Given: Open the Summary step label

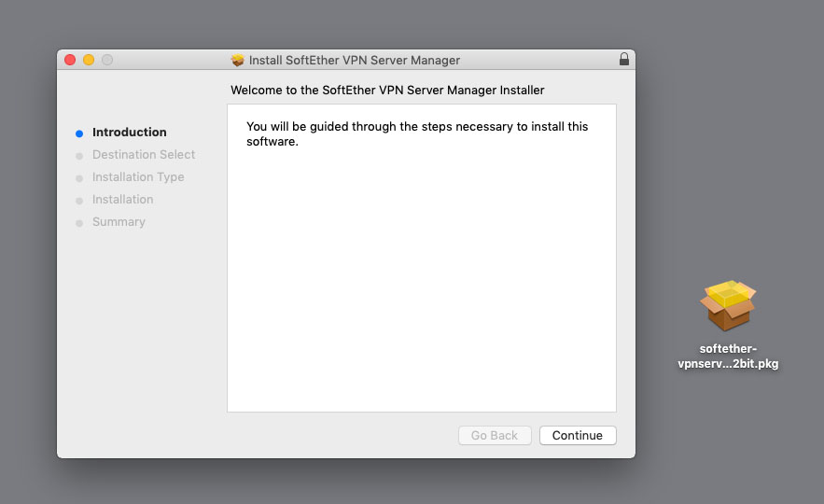Looking at the screenshot, I should (x=119, y=222).
